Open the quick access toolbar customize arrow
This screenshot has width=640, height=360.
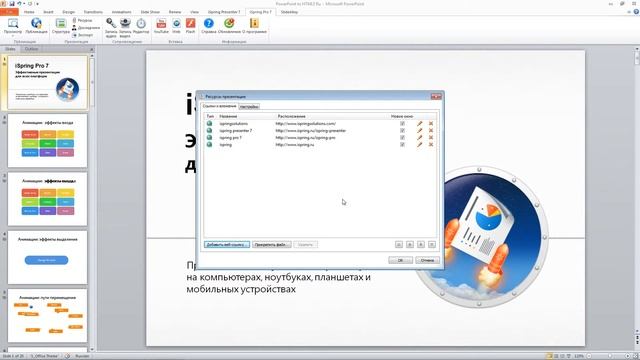click(x=37, y=4)
